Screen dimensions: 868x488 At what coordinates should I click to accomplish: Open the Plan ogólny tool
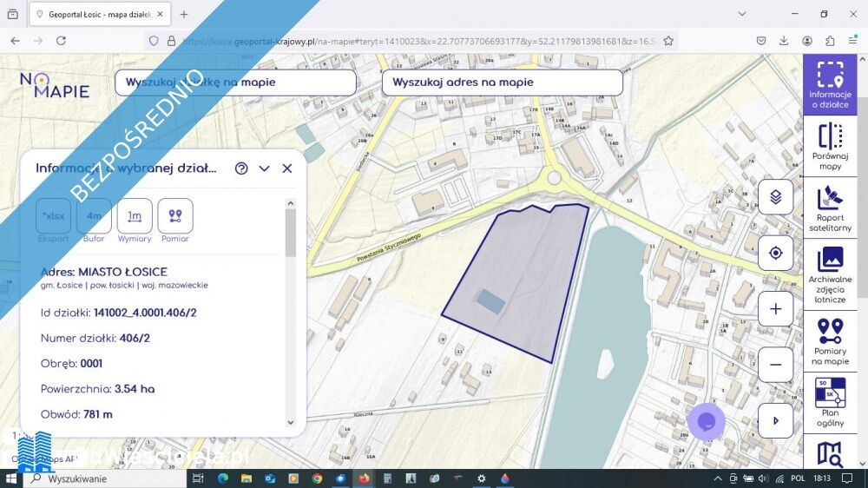pos(830,402)
